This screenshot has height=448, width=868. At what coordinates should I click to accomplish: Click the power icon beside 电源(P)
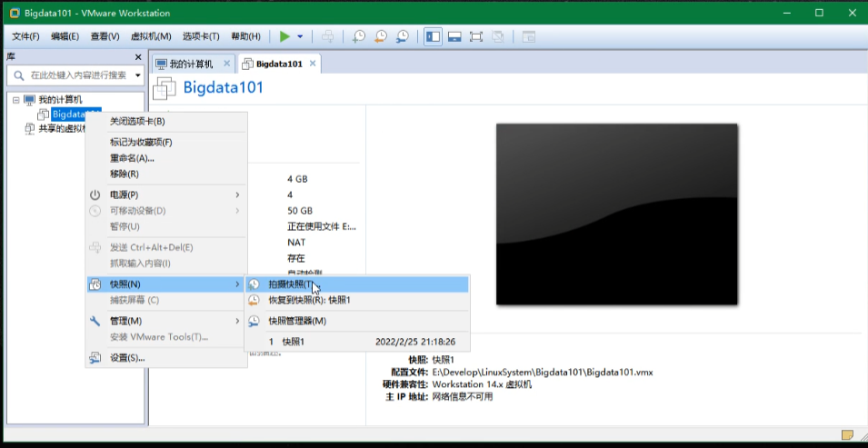coord(95,195)
